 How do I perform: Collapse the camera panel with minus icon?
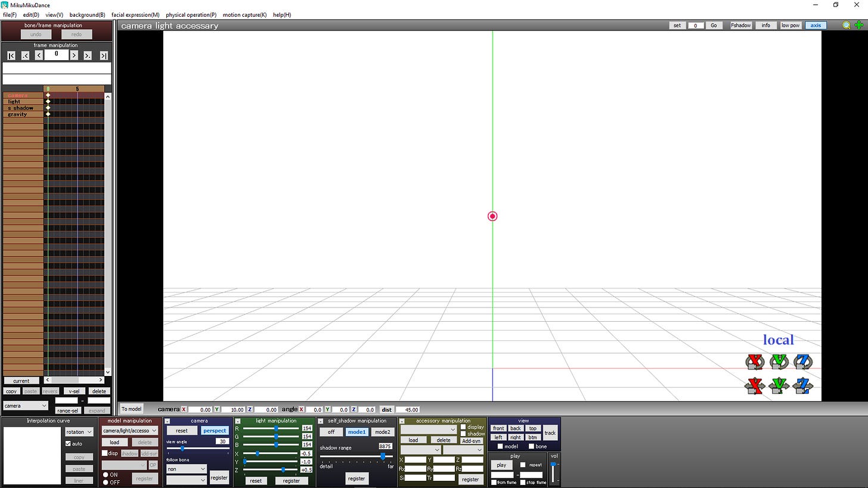(168, 421)
